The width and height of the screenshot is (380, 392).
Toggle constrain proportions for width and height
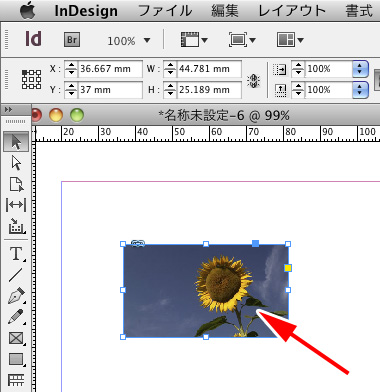[x=254, y=81]
